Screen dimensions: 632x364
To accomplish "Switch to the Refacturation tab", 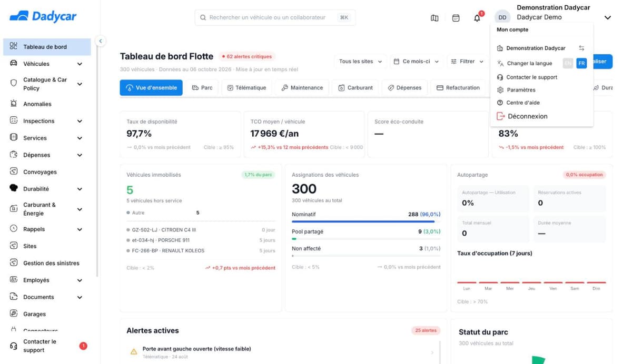I will (458, 88).
